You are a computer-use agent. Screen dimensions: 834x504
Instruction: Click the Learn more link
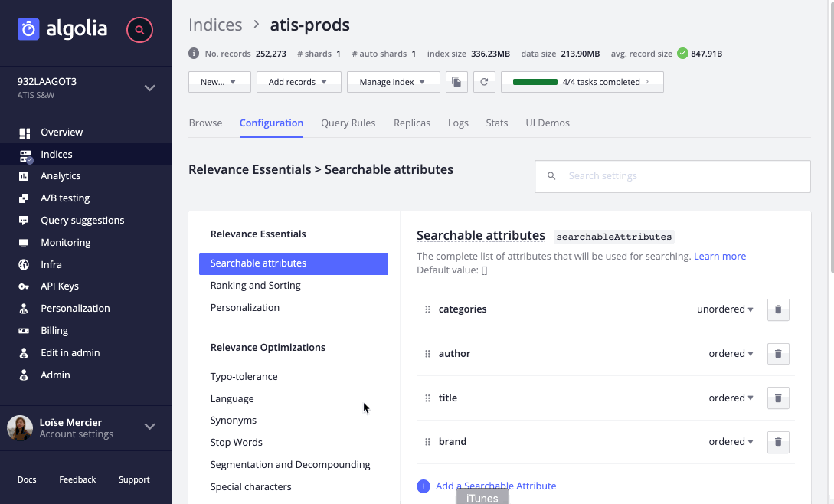pos(720,256)
